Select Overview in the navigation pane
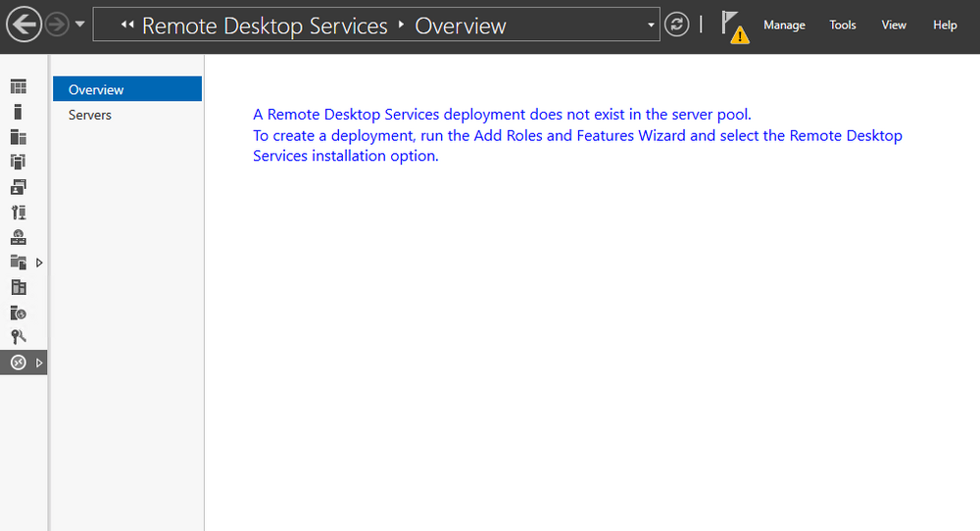Viewport: 980px width, 531px height. point(127,89)
